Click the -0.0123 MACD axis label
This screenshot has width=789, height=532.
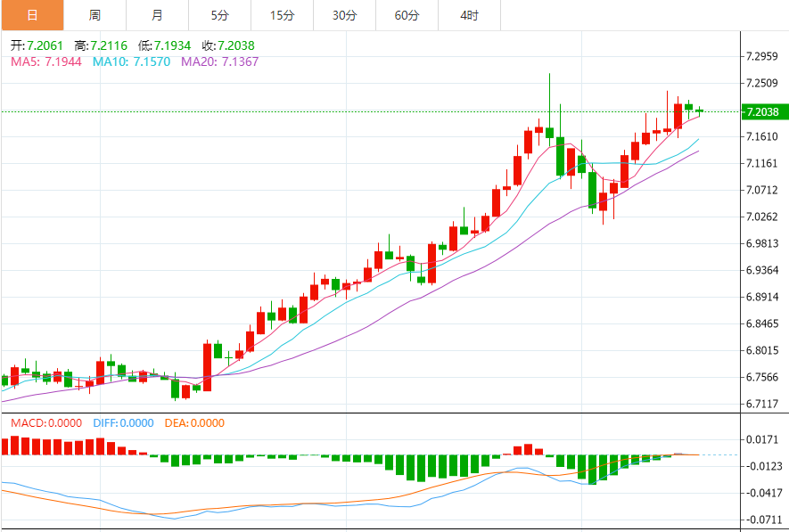click(x=764, y=466)
